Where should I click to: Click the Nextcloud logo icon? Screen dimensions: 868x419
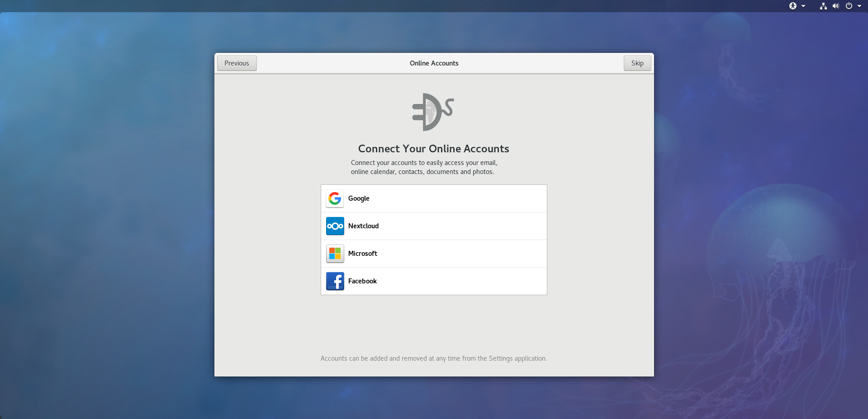pyautogui.click(x=335, y=226)
